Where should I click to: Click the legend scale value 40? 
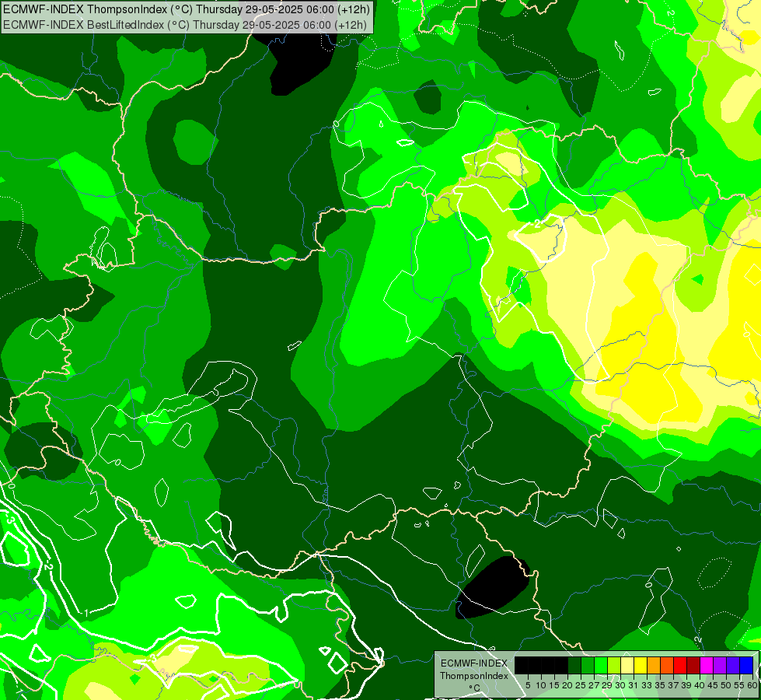(700, 685)
